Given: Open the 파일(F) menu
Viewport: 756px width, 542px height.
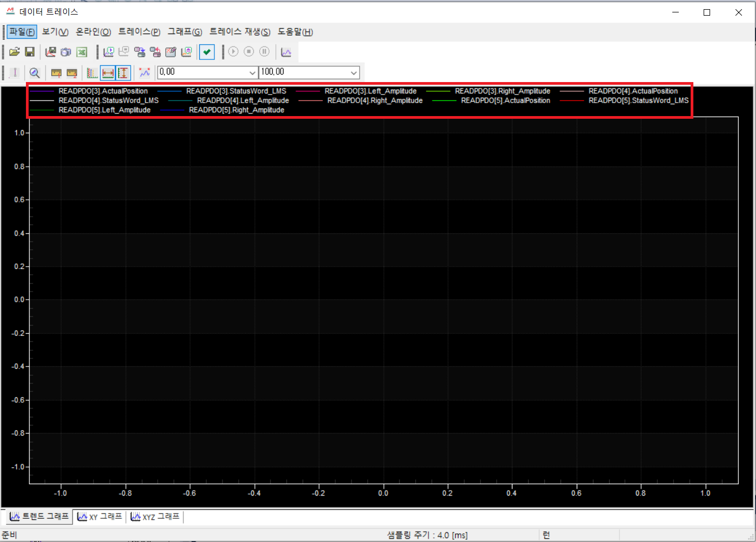Looking at the screenshot, I should click(22, 32).
